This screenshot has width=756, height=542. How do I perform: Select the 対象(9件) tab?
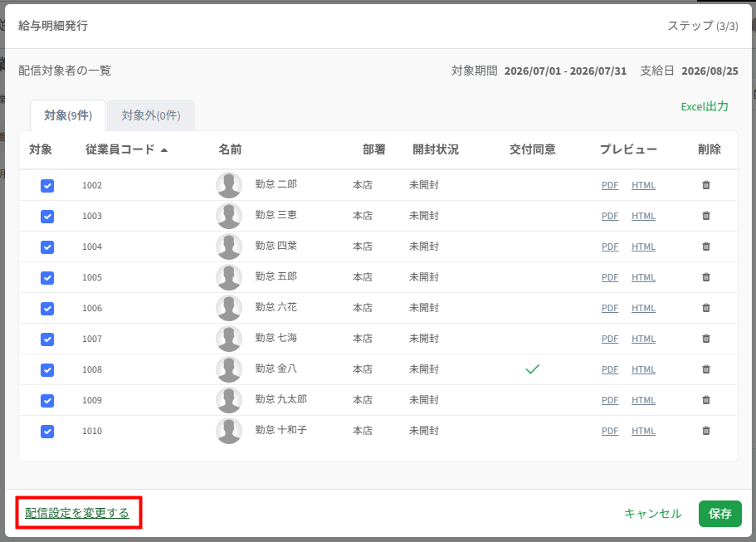click(x=68, y=115)
